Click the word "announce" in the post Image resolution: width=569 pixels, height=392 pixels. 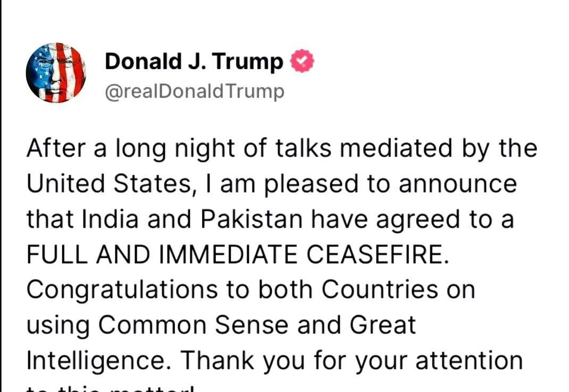458,184
